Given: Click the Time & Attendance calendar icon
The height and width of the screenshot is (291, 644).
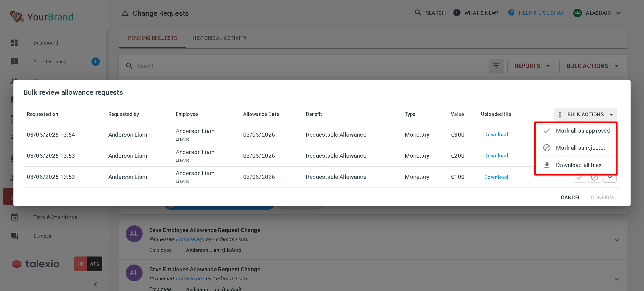Looking at the screenshot, I should tap(14, 217).
